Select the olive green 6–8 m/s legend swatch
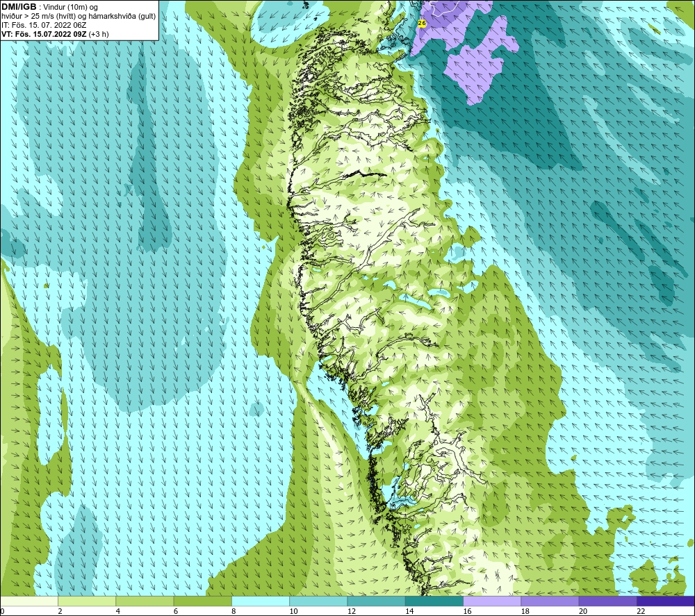 (x=202, y=601)
